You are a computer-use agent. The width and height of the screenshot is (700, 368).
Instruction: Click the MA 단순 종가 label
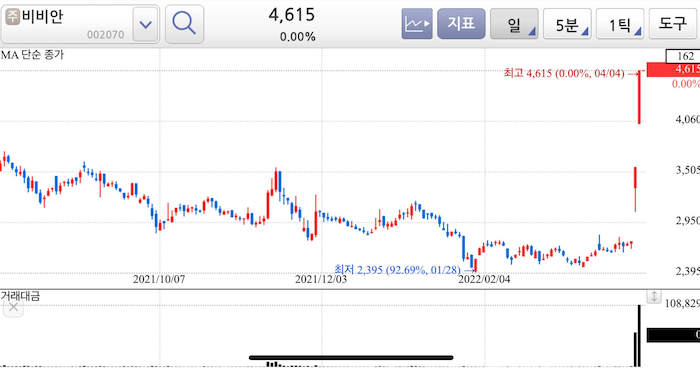32,55
